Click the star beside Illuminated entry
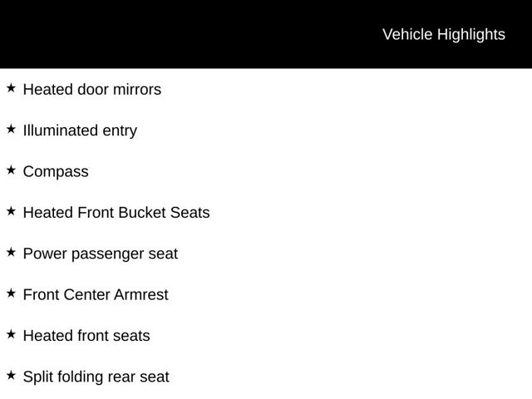The height and width of the screenshot is (399, 532). (x=11, y=129)
